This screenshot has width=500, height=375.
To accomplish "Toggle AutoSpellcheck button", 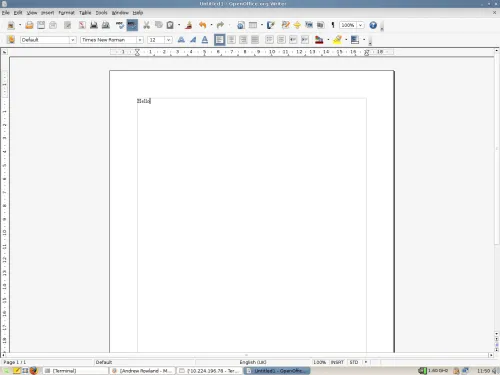I will (x=132, y=25).
